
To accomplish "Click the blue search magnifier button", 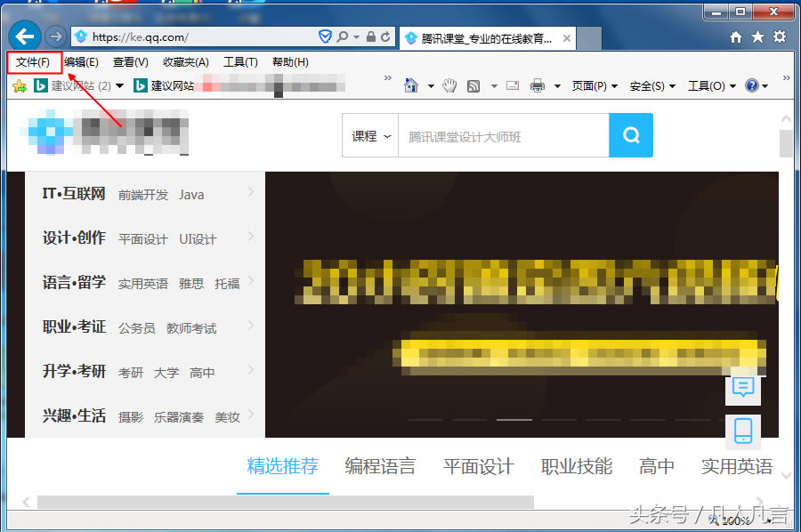I will 631,135.
